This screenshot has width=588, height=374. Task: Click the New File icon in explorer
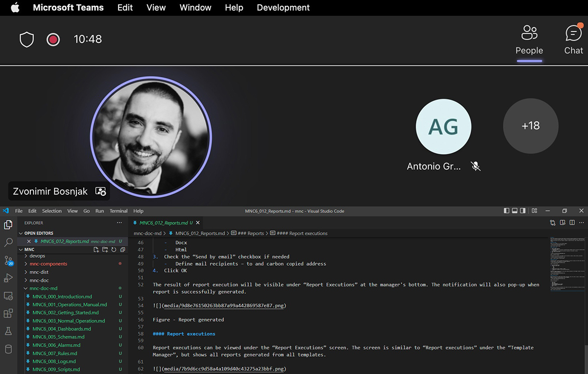(97, 250)
